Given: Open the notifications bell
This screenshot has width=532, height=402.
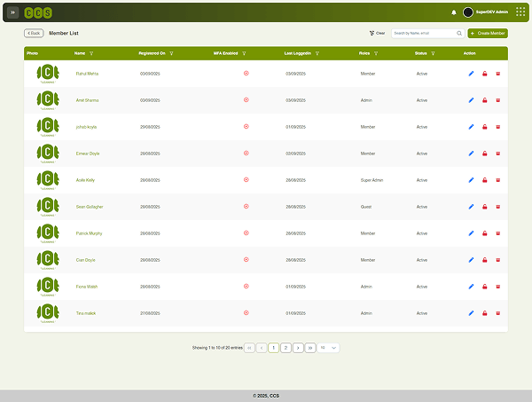Looking at the screenshot, I should point(454,12).
